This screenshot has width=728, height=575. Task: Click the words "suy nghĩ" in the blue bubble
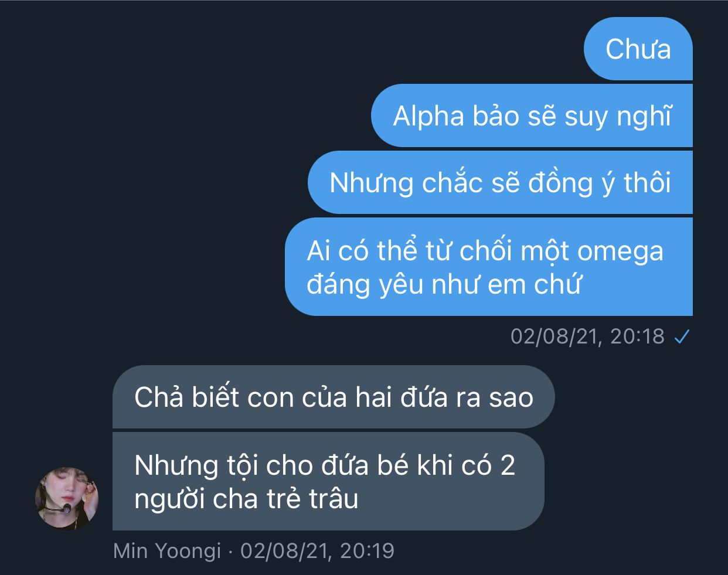click(618, 116)
